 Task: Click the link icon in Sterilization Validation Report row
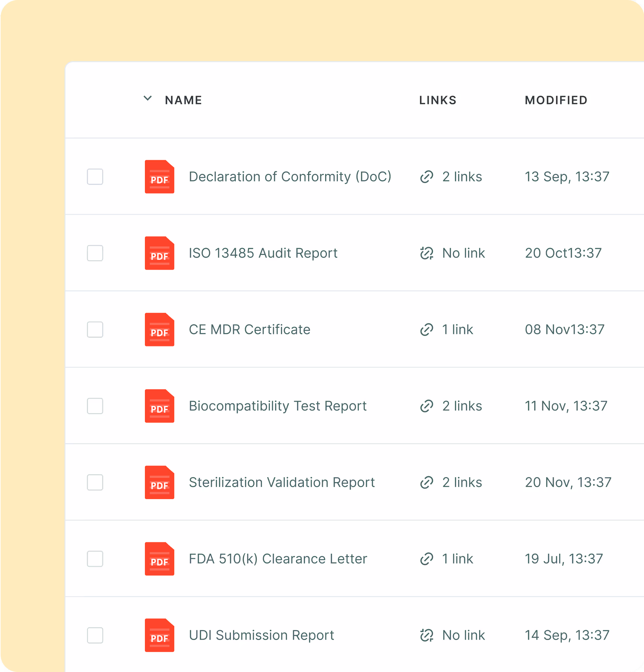[x=426, y=482]
